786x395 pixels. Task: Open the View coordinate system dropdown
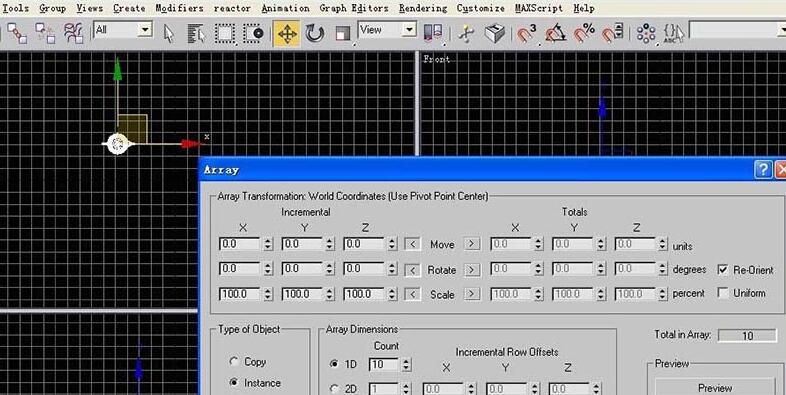pyautogui.click(x=387, y=30)
